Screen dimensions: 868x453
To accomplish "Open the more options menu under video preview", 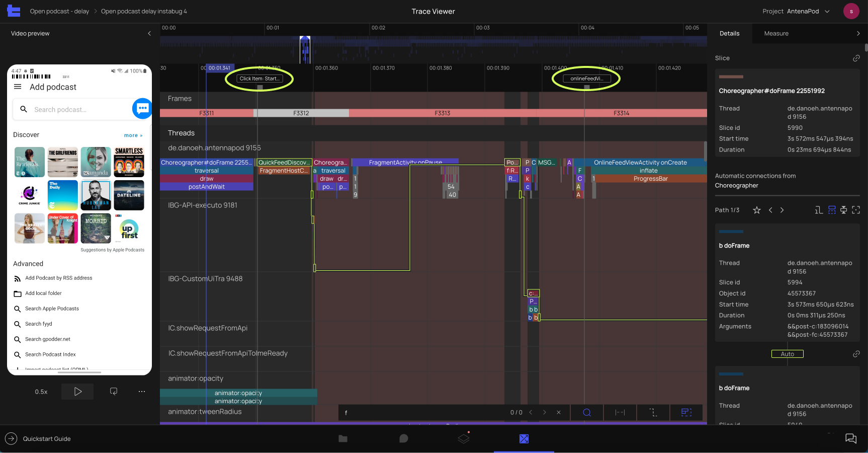I will (142, 392).
